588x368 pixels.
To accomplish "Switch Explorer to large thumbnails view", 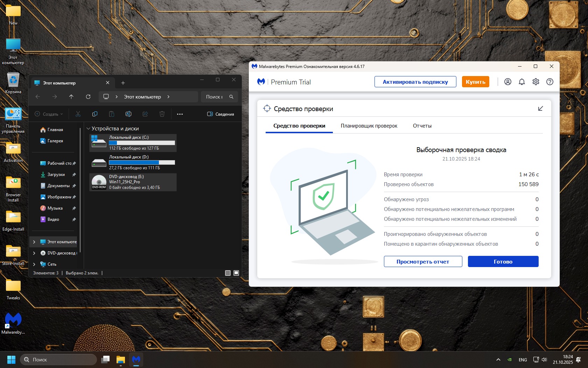I will pyautogui.click(x=236, y=273).
